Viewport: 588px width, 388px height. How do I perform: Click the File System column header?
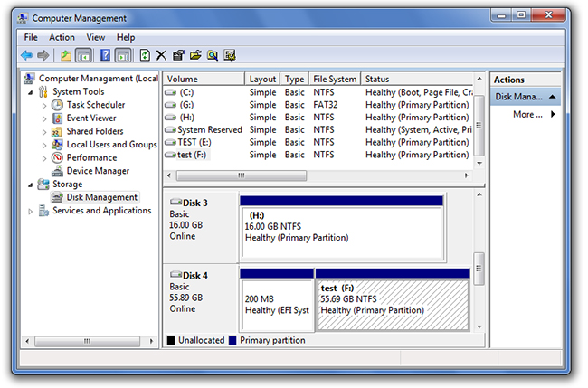[x=335, y=80]
